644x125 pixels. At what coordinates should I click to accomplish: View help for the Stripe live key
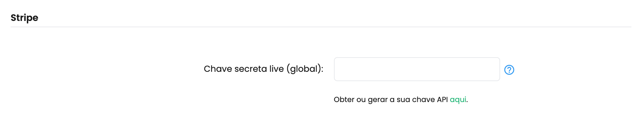click(509, 70)
